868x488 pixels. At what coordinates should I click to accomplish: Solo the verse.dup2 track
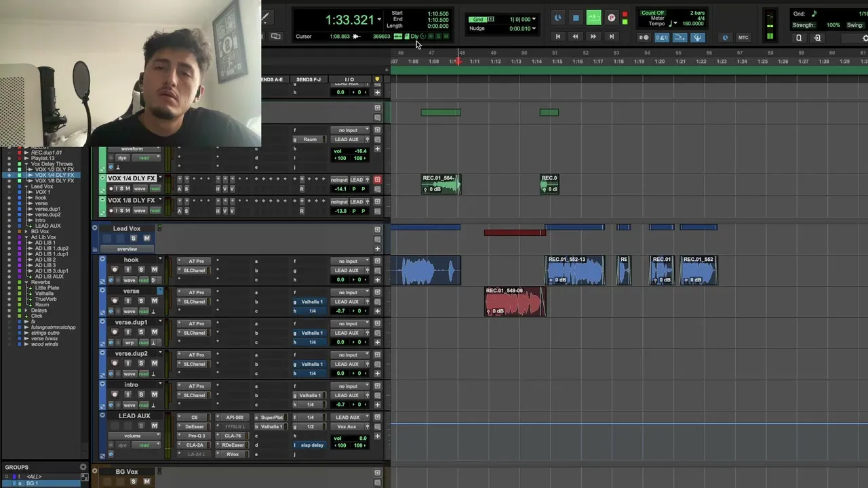(x=140, y=363)
